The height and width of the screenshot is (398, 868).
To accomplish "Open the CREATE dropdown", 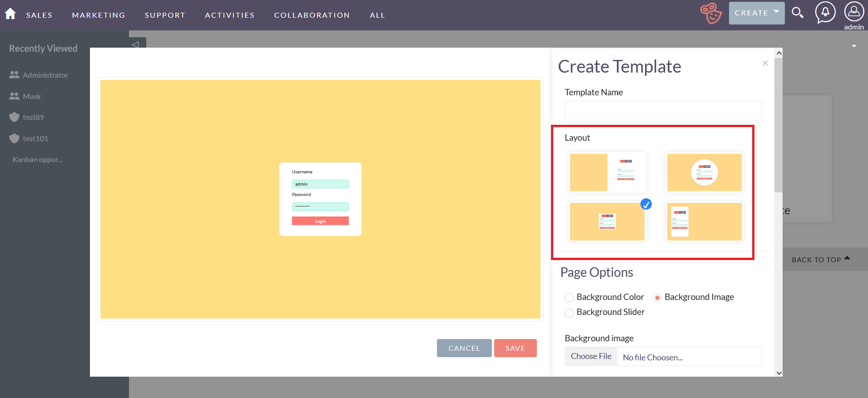I will click(757, 13).
